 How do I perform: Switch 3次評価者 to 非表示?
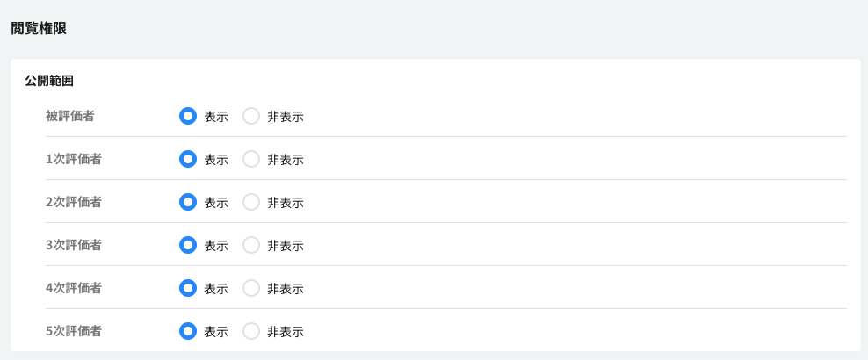click(251, 245)
